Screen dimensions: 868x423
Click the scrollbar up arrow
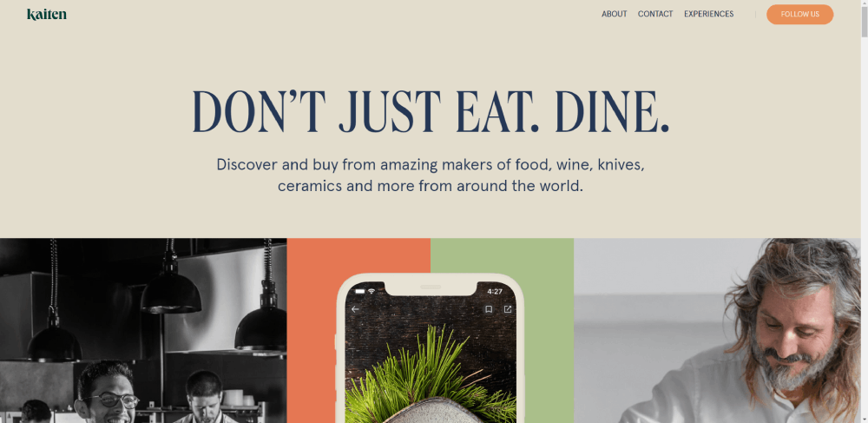[865, 3]
